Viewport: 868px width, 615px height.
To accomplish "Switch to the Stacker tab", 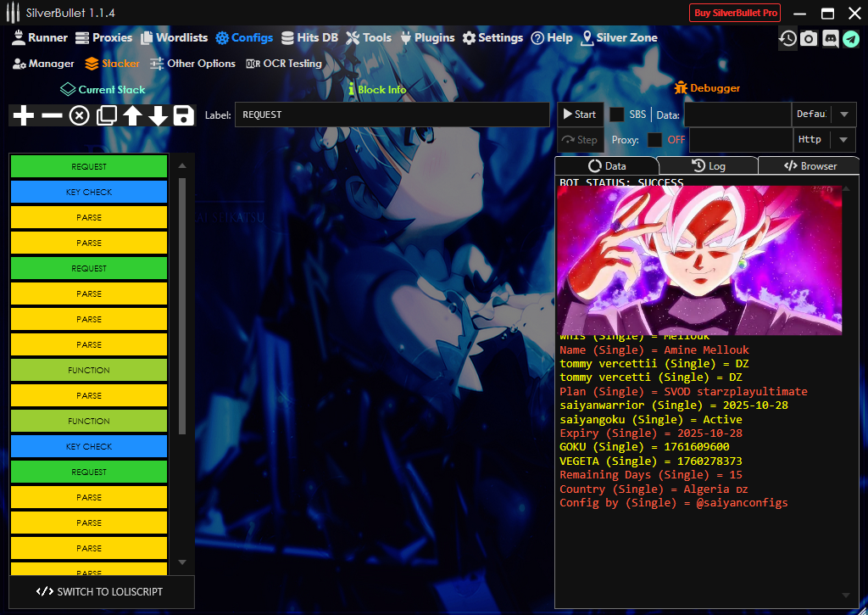I will (113, 64).
